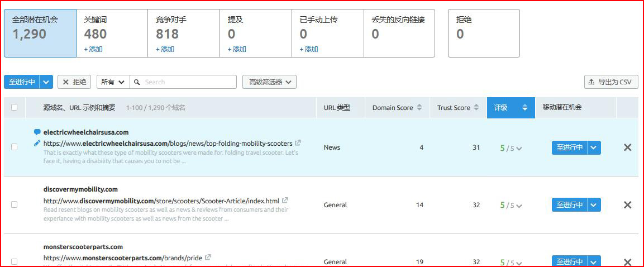Check the box for electricwheelchairsusa.com row
This screenshot has height=267, width=644.
[15, 147]
